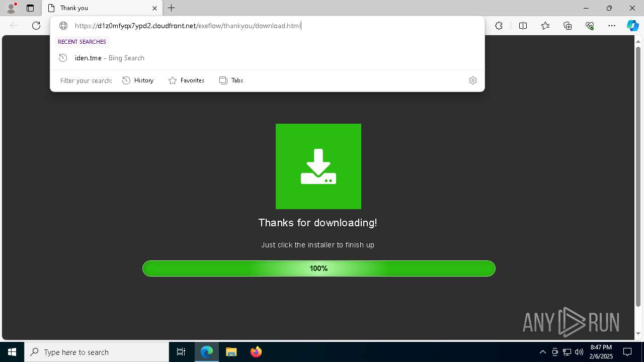Image resolution: width=644 pixels, height=362 pixels.
Task: Toggle split screen view
Action: (523, 26)
